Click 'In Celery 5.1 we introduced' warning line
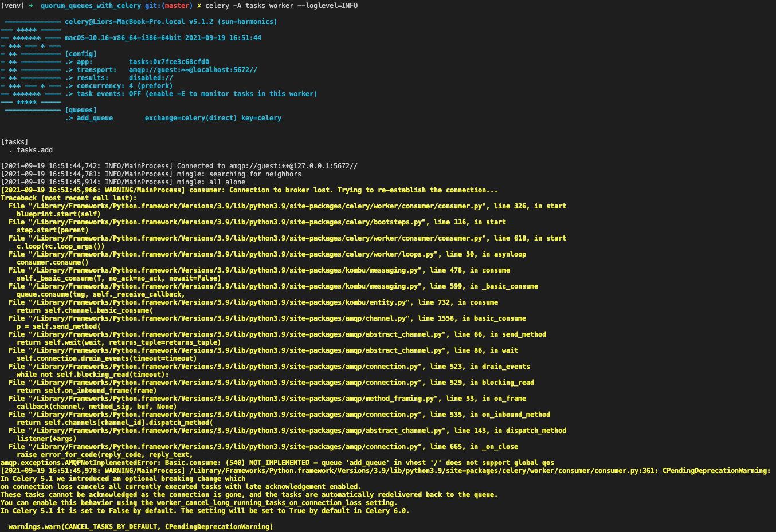This screenshot has height=532, width=776. point(123,479)
